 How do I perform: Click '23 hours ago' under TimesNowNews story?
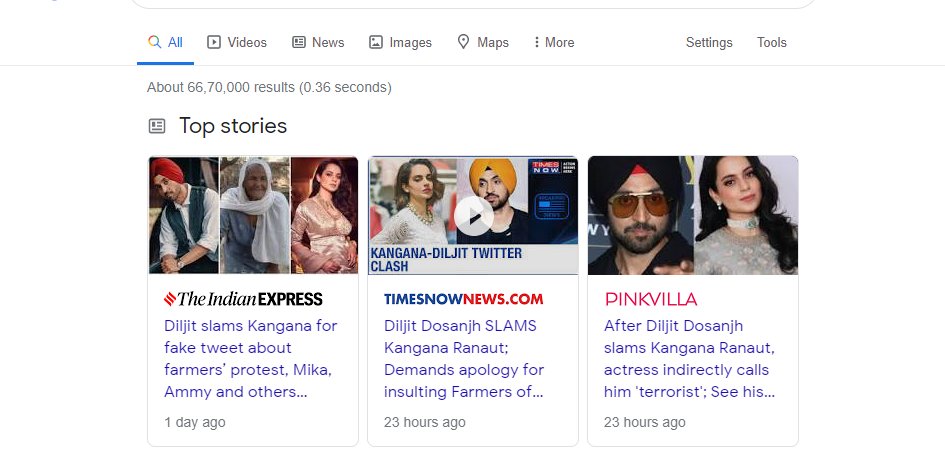point(424,422)
